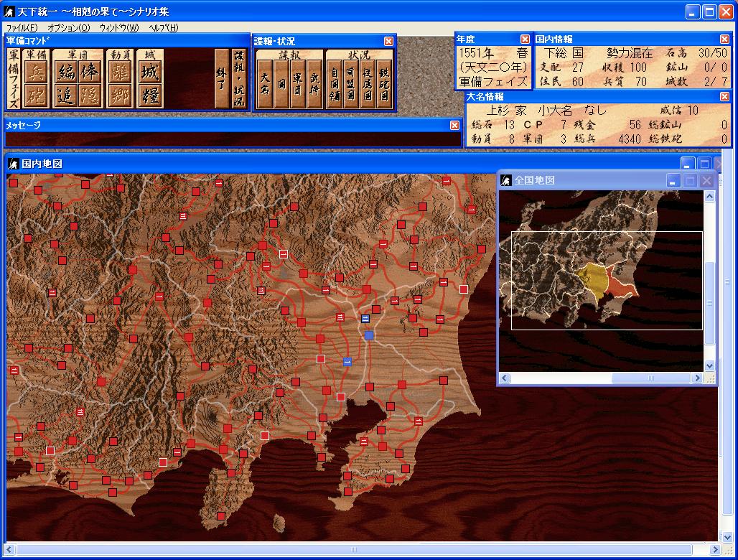Select the 追 command in 軍団 group
The image size is (738, 560).
(65, 95)
